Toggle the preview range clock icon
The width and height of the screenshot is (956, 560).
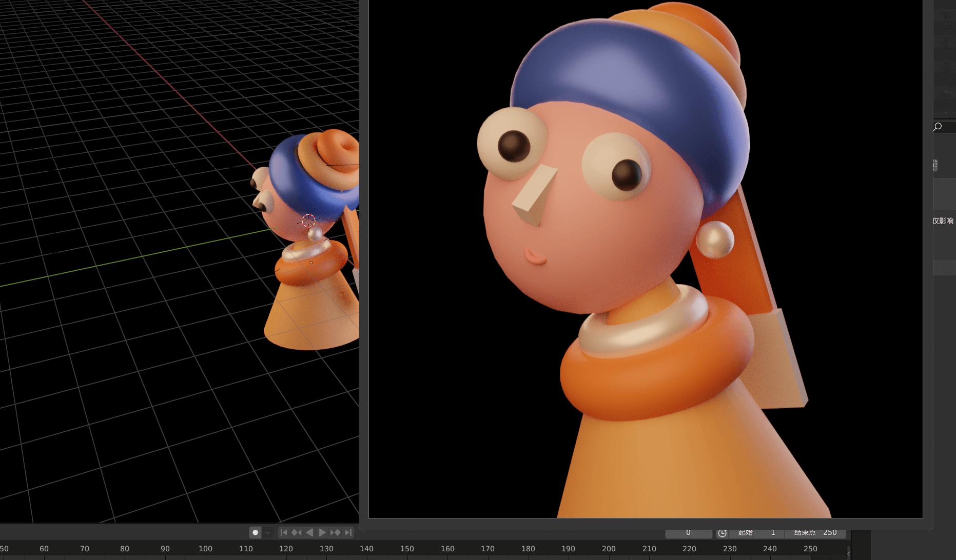point(722,533)
